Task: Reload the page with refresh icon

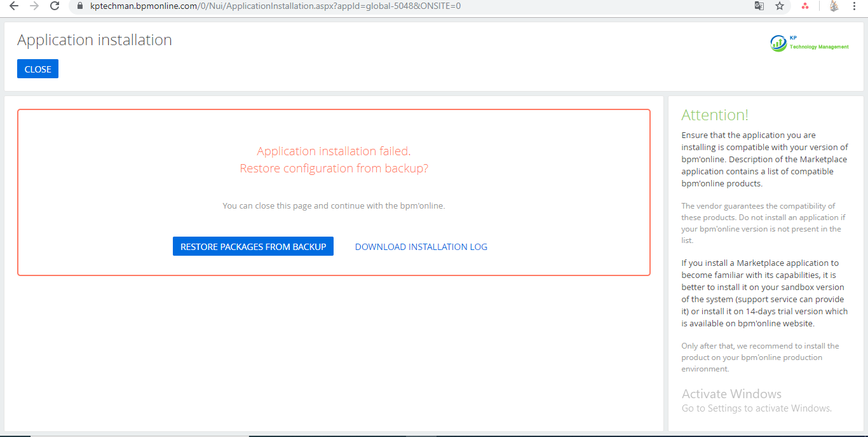Action: [x=55, y=6]
